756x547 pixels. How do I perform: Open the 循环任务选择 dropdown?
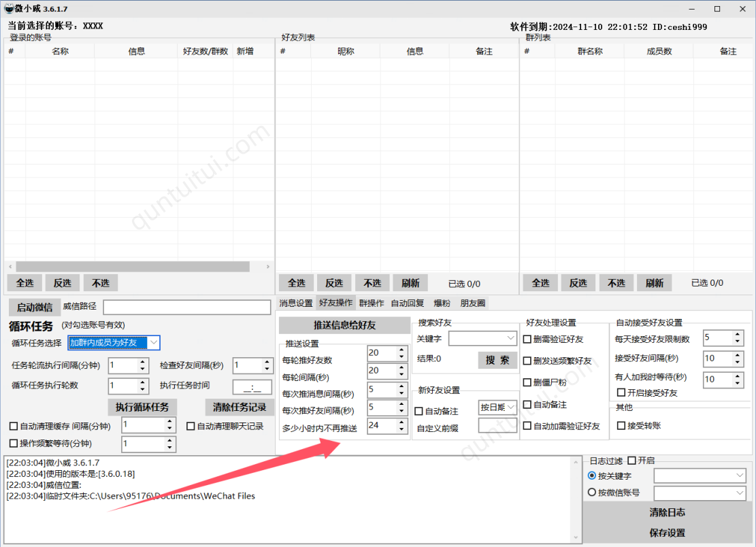point(154,342)
